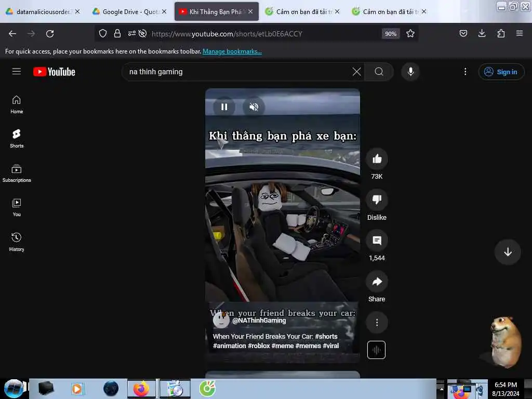Unmute the Shorts video
This screenshot has width=532, height=399.
point(254,107)
